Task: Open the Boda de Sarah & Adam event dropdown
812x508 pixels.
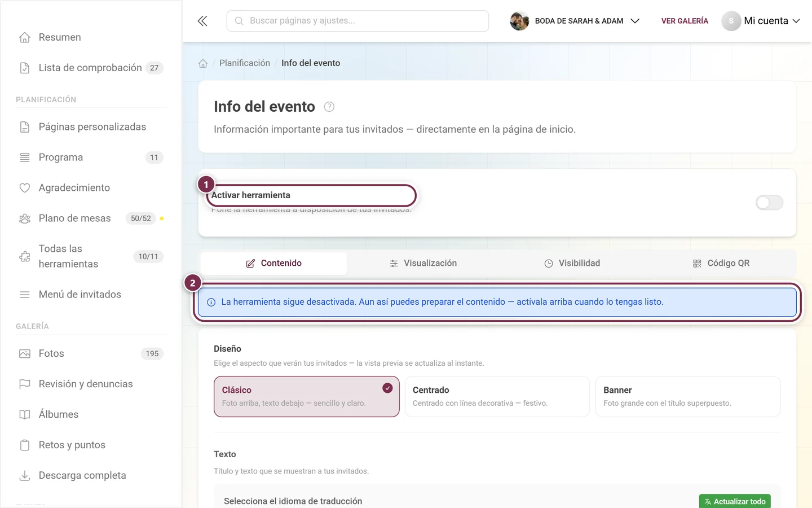Action: point(575,21)
